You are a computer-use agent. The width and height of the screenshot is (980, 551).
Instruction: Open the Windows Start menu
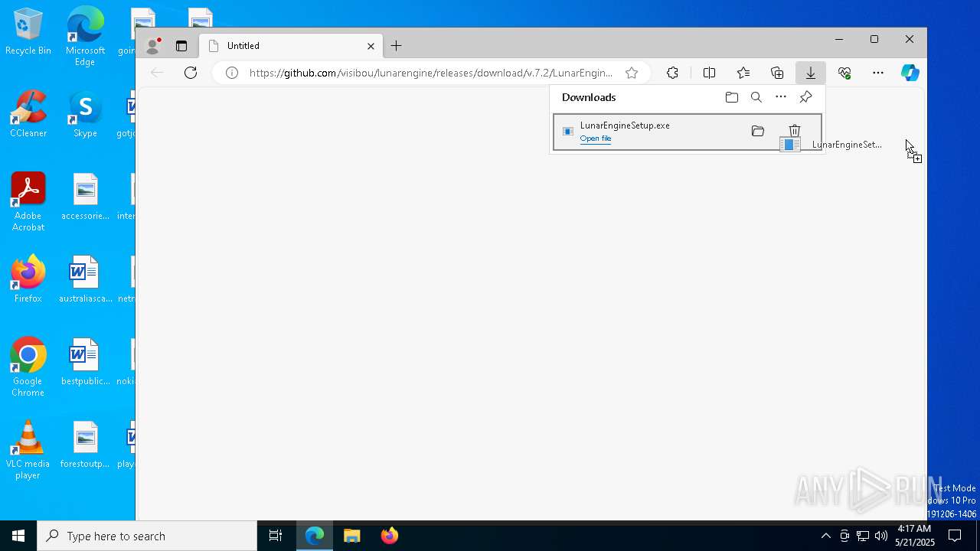pyautogui.click(x=18, y=536)
